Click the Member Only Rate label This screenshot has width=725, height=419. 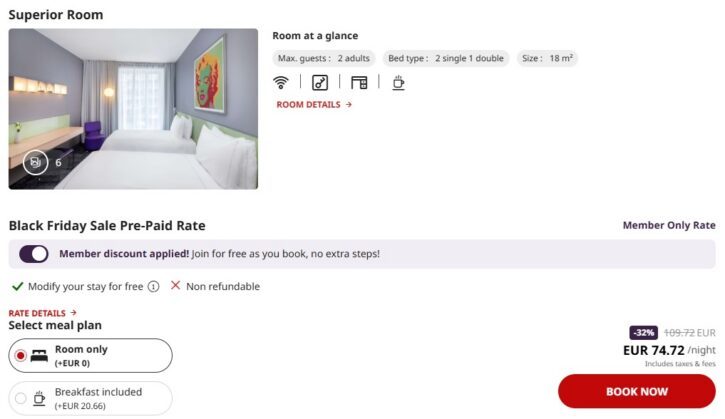(669, 225)
